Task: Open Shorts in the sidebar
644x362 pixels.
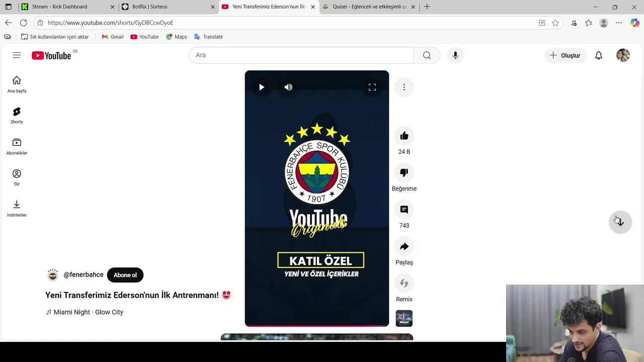Action: tap(17, 116)
